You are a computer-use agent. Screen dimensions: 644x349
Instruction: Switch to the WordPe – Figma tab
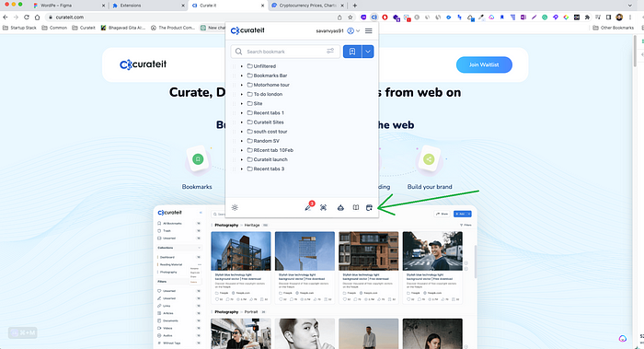click(x=69, y=6)
